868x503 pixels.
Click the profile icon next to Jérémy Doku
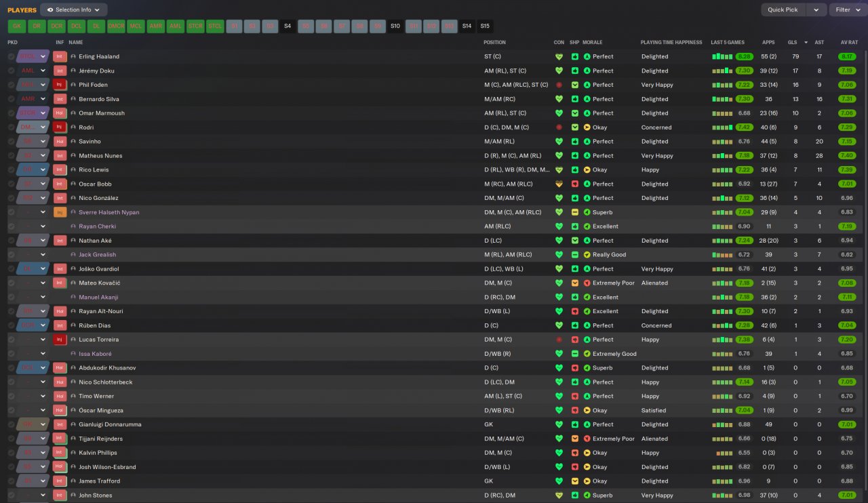[x=73, y=71]
